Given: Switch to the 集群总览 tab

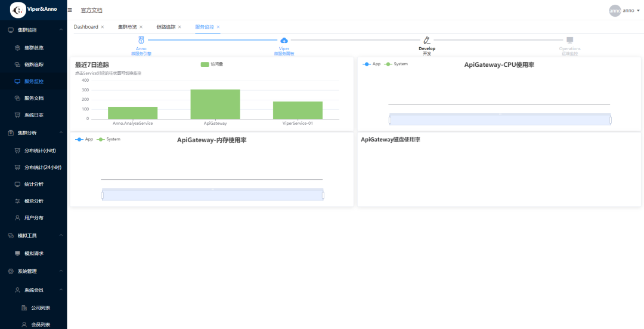Looking at the screenshot, I should [128, 27].
